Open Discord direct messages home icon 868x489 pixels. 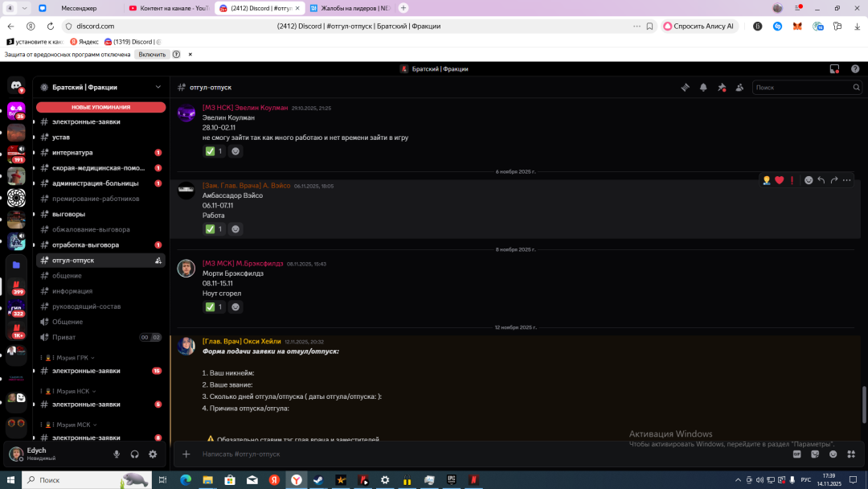(16, 85)
